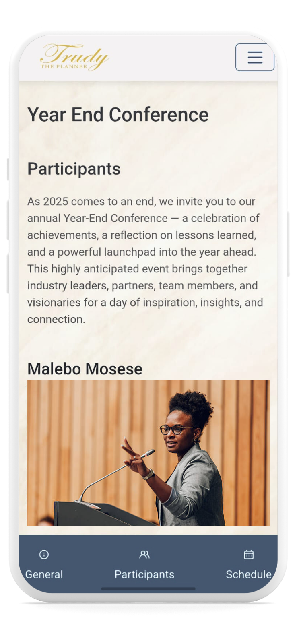Tap the Schedule calendar icon
The image size is (297, 644).
click(x=249, y=555)
